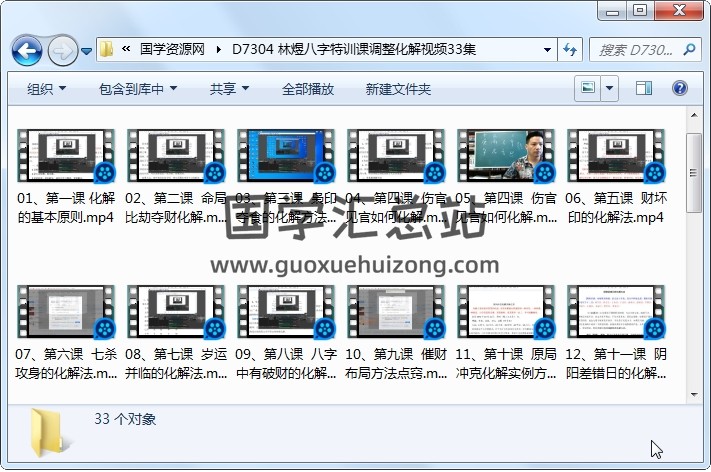Click the folder icon in address bar
The height and width of the screenshot is (472, 711).
[107, 49]
